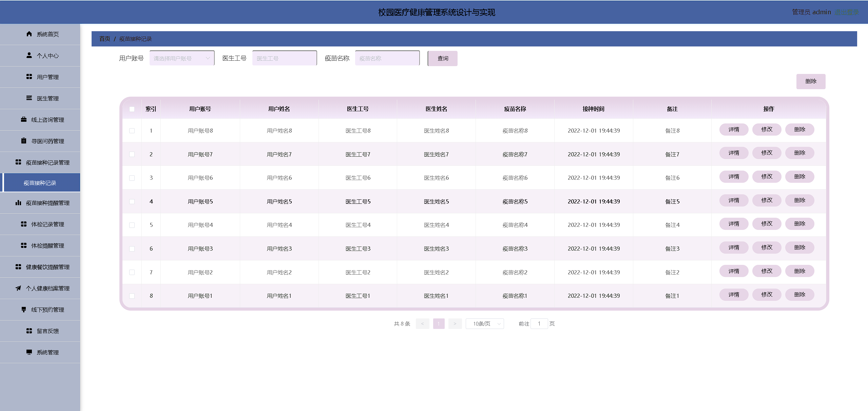Click the 查询 search button

click(x=442, y=58)
